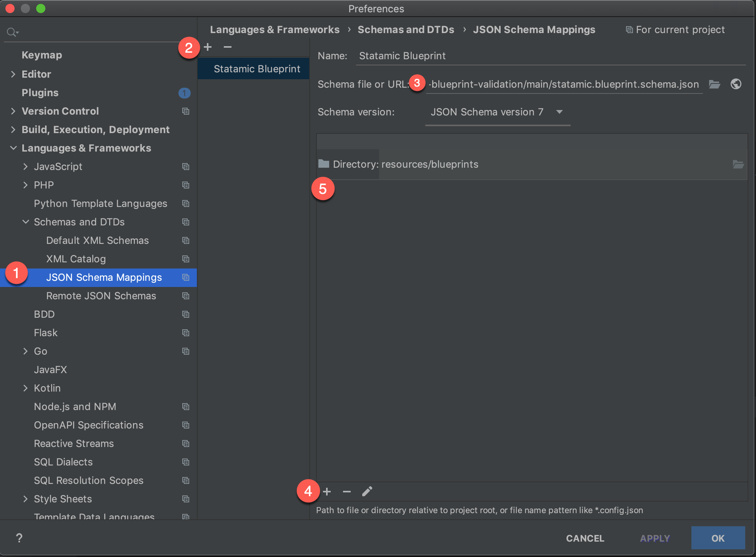Select Remote JSON Schemas in tree
Screen dimensions: 756x557
[101, 296]
